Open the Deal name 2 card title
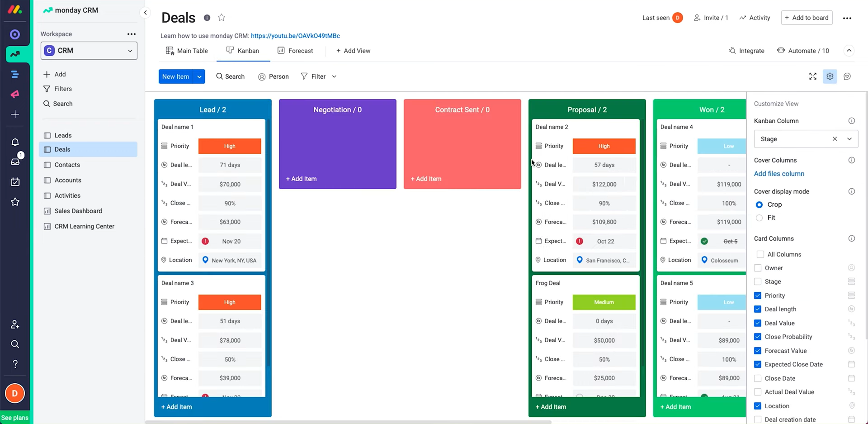Image resolution: width=868 pixels, height=424 pixels. click(552, 127)
